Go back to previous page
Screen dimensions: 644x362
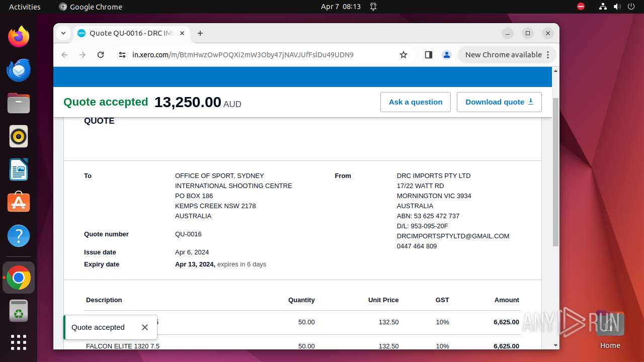(64, 55)
